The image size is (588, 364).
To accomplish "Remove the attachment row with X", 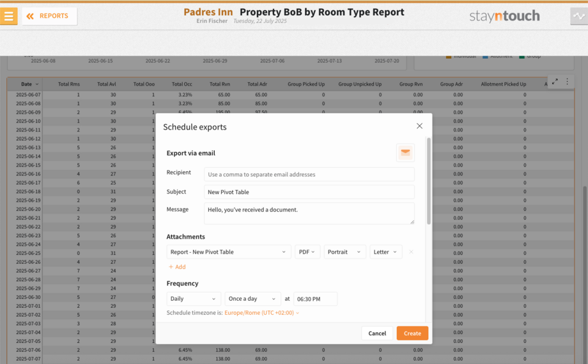I will coord(411,252).
